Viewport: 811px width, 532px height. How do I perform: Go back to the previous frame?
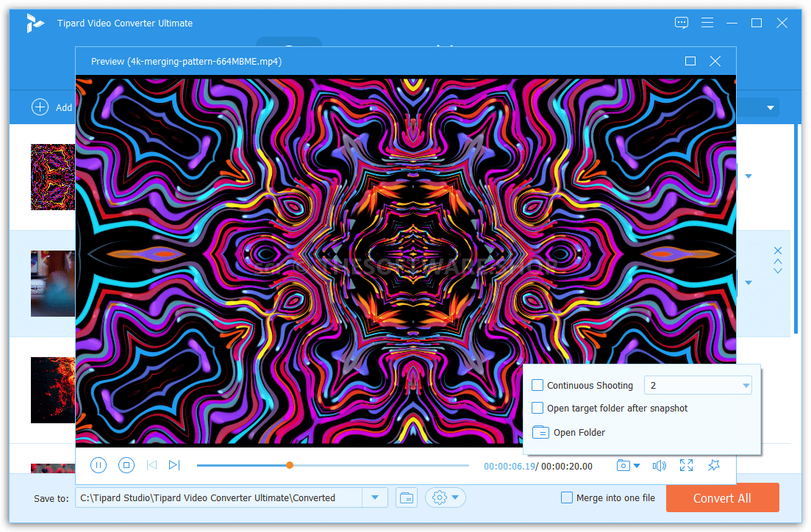coord(151,465)
